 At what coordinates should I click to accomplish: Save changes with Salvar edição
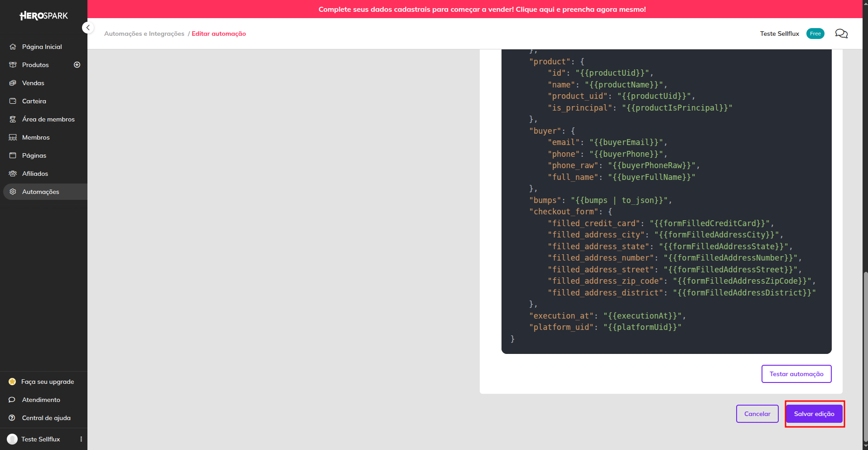coord(814,414)
